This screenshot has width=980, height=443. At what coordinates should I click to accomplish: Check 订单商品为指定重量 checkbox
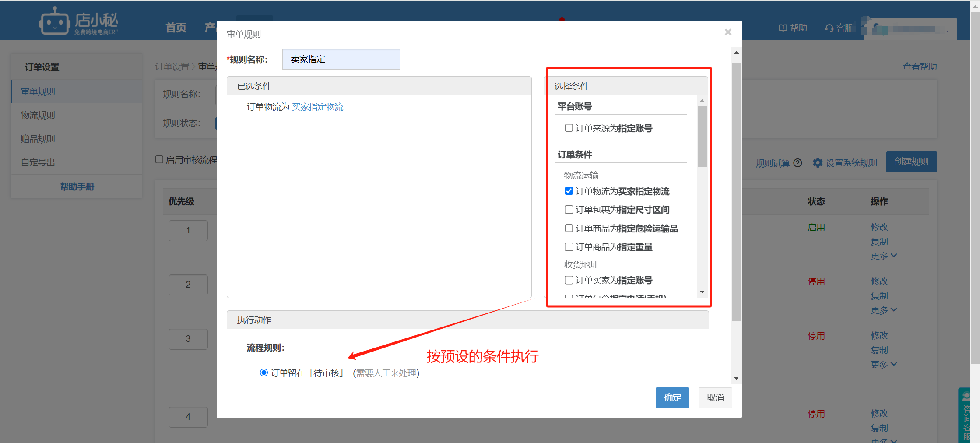point(569,247)
